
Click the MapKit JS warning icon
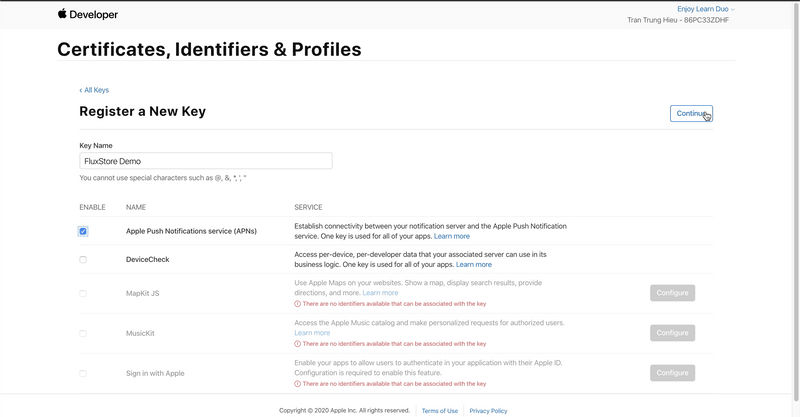(297, 304)
